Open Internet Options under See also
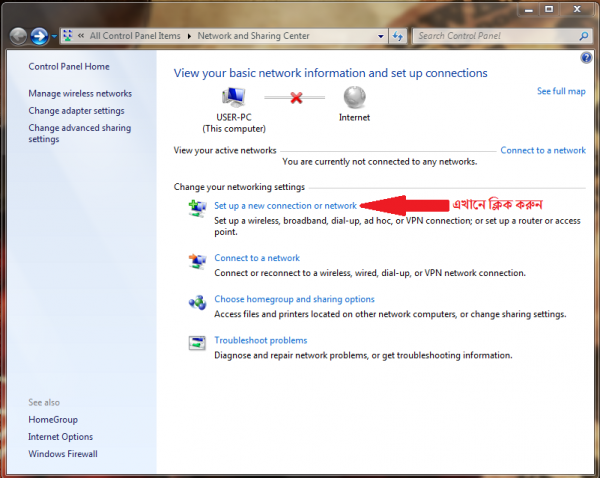This screenshot has height=478, width=600. pos(60,437)
